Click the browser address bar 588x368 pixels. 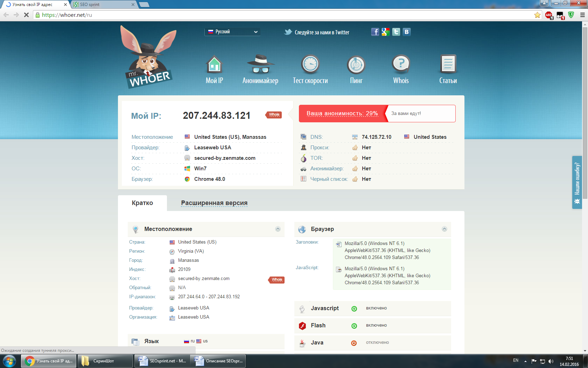(287, 15)
